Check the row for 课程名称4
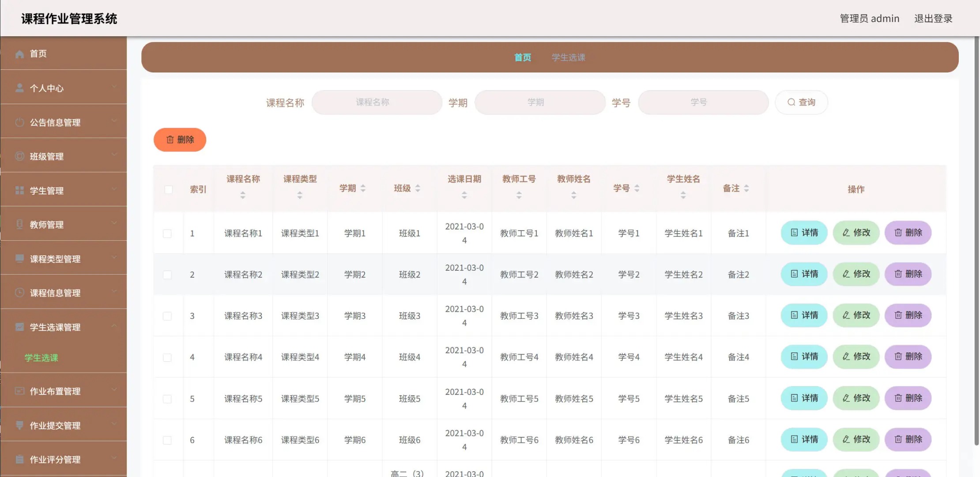Screen dimensions: 980x477 point(167,357)
